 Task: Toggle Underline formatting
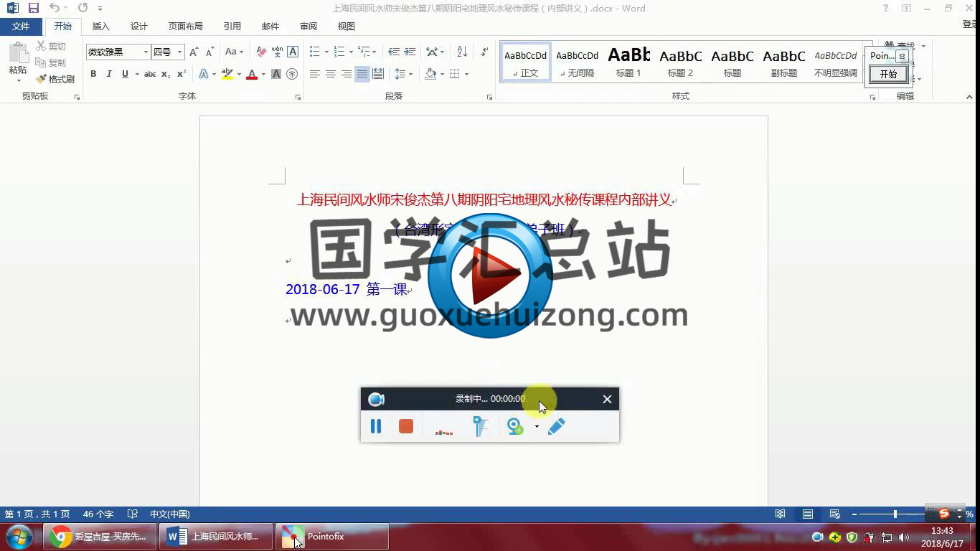click(x=125, y=74)
